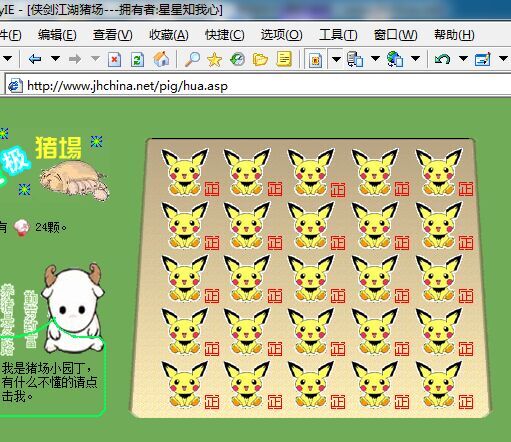Click the green Undo arrow icon
The height and width of the screenshot is (442, 511).
(442, 59)
